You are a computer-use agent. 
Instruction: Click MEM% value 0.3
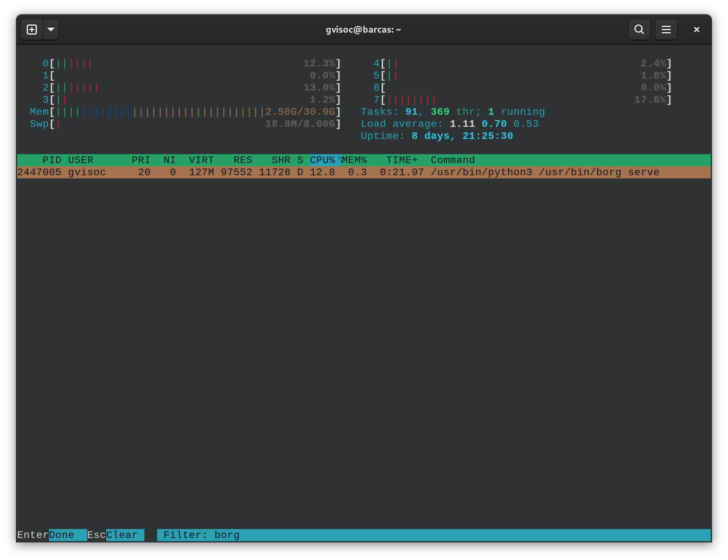coord(357,172)
